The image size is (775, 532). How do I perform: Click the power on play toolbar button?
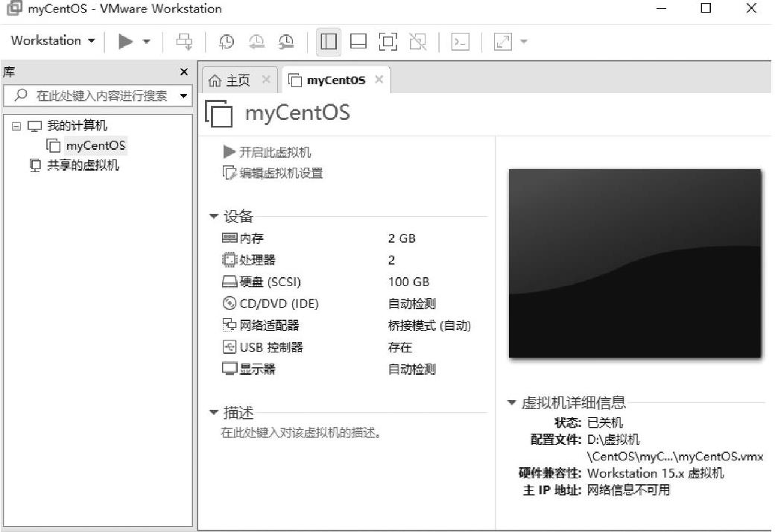[x=125, y=42]
